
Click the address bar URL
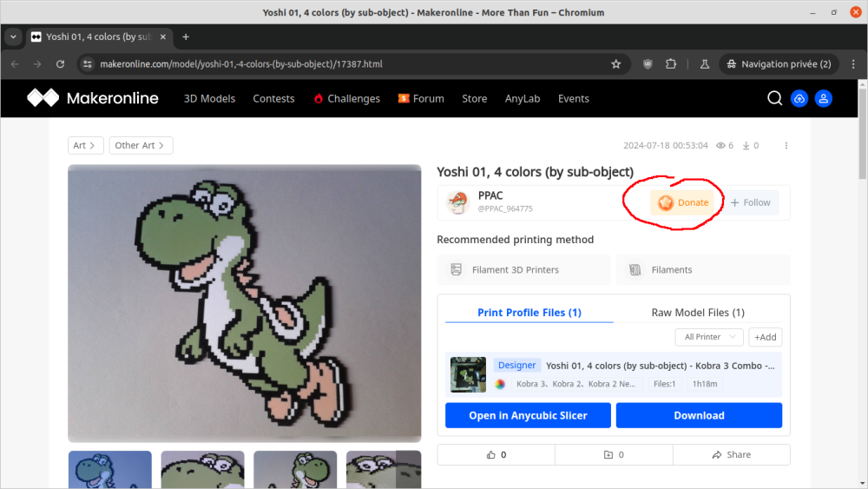(x=241, y=64)
